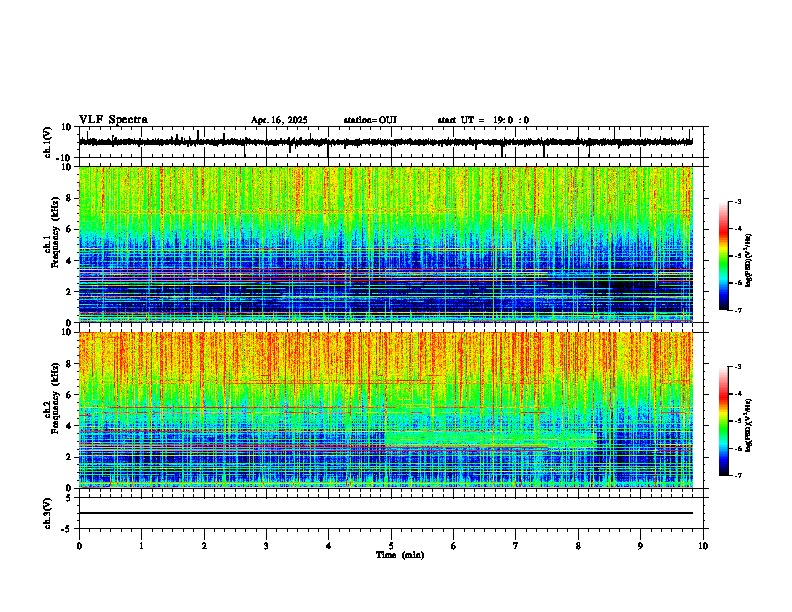The image size is (792, 612).
Task: Click time axis tick label "5"
Action: click(391, 546)
